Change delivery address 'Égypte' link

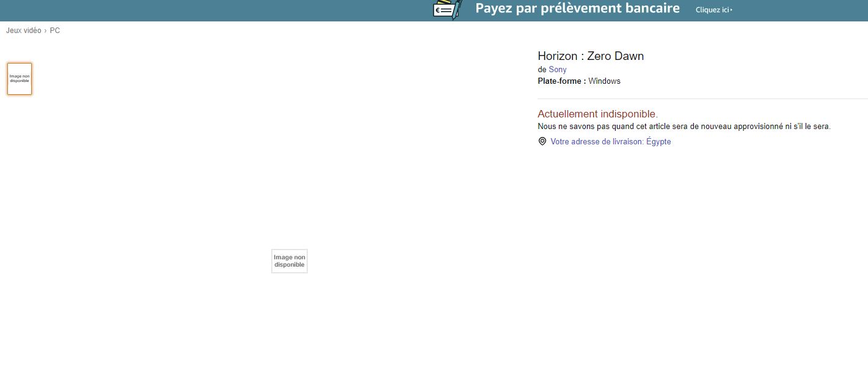(610, 142)
